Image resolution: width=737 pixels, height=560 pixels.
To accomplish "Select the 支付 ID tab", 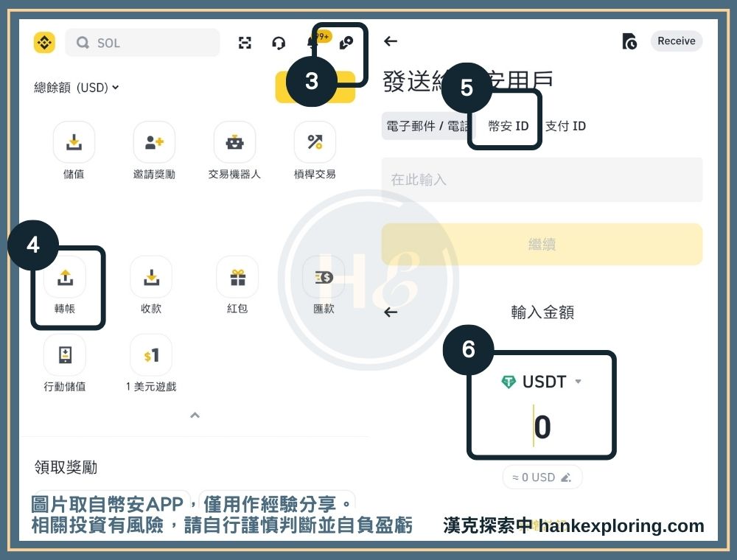I will coord(565,126).
